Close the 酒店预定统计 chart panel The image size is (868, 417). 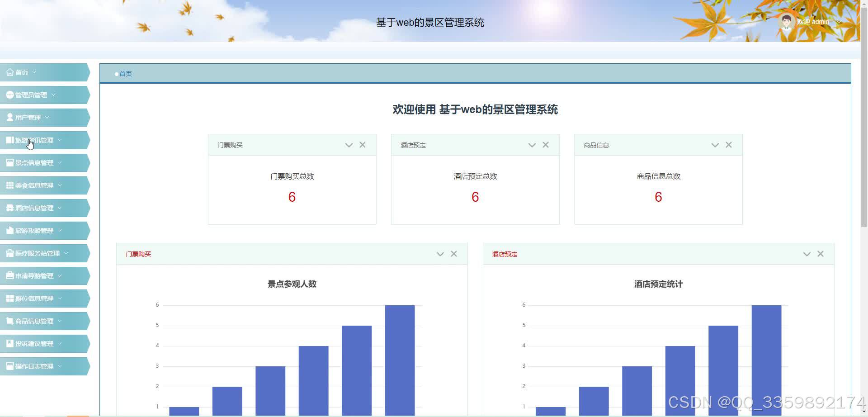pyautogui.click(x=821, y=254)
